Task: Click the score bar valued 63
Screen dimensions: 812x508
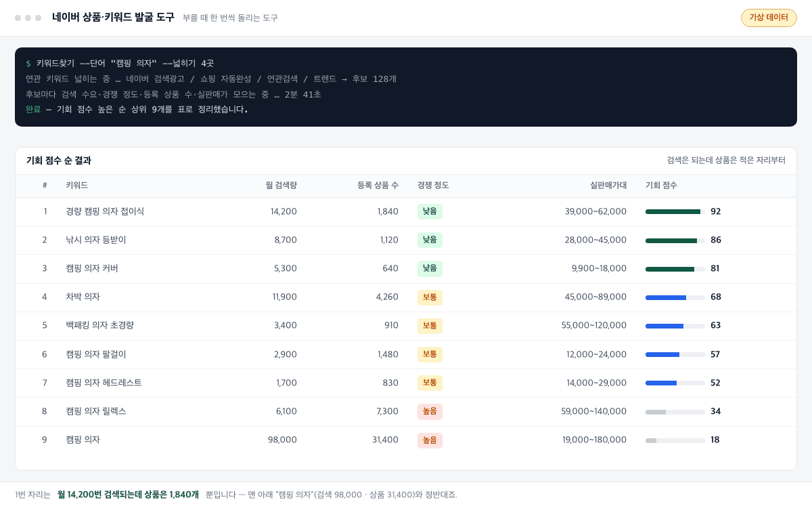Action: point(675,326)
